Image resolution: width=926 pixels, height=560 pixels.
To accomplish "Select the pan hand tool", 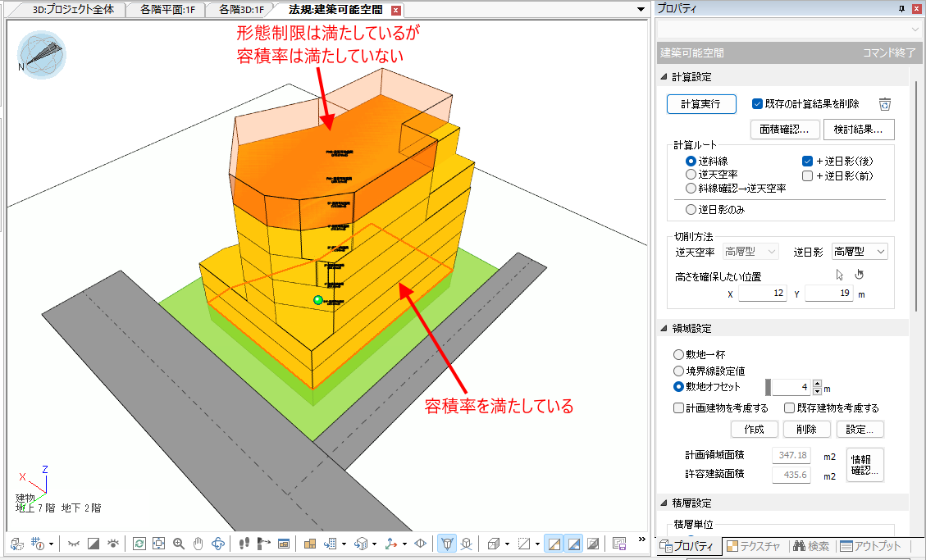I will coord(198,543).
